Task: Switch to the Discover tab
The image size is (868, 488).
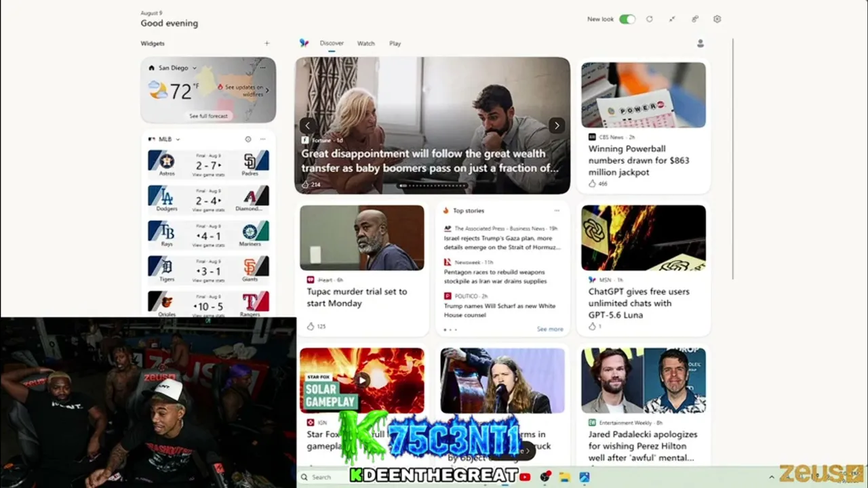Action: (332, 43)
